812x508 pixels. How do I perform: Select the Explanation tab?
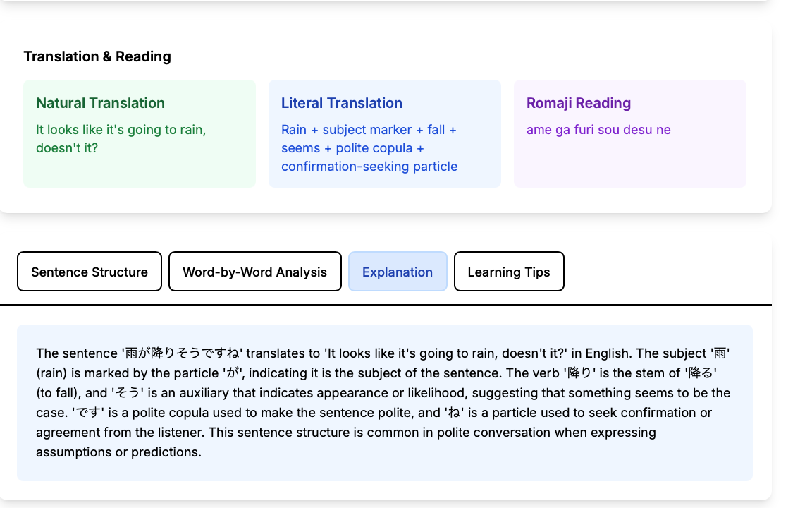pos(398,272)
